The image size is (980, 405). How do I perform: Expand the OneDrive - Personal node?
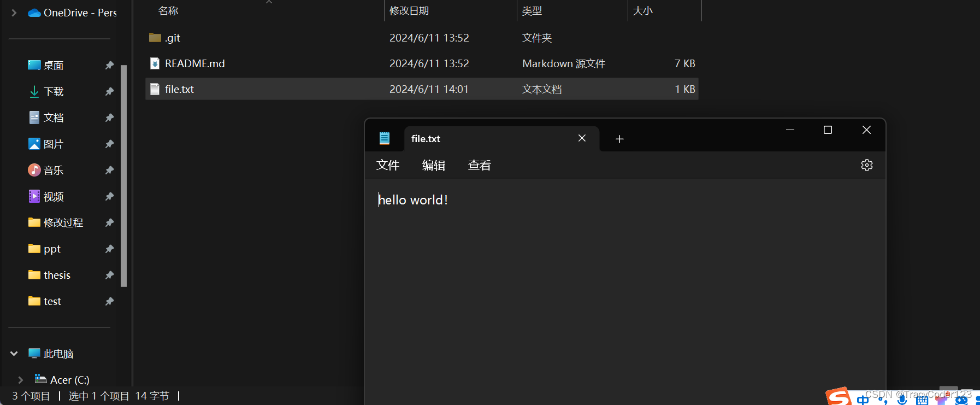(x=14, y=13)
